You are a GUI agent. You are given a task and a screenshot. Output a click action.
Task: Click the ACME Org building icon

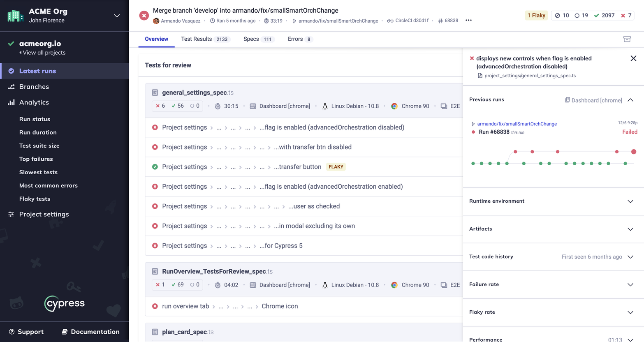[x=15, y=16]
